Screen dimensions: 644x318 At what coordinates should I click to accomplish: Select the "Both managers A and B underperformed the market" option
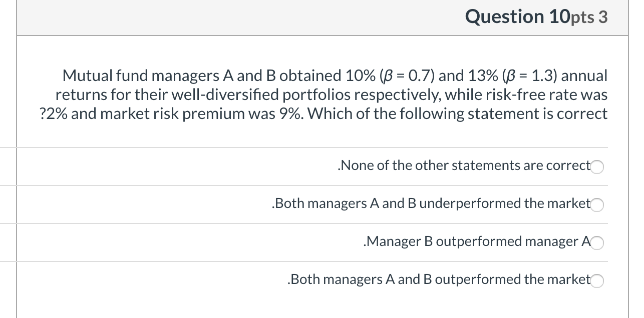tap(597, 205)
